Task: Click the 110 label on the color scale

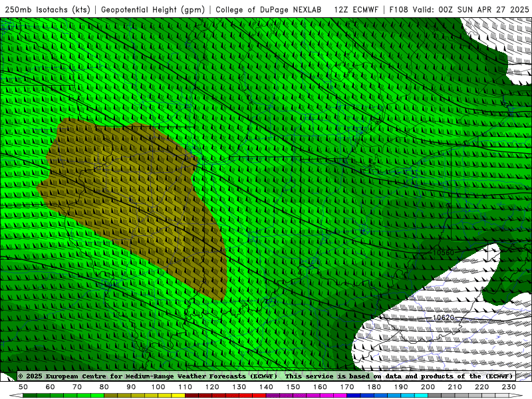Action: [185, 387]
